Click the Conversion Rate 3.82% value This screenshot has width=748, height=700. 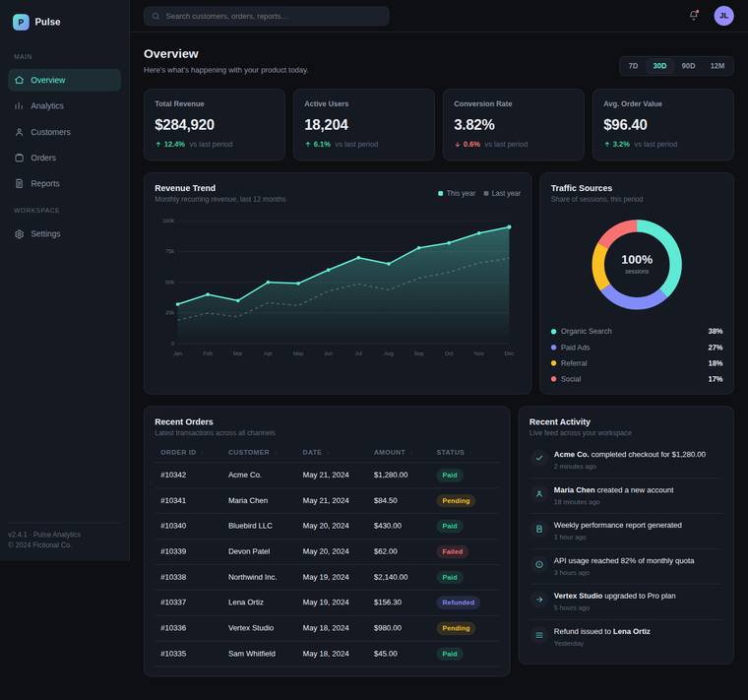[x=474, y=125]
